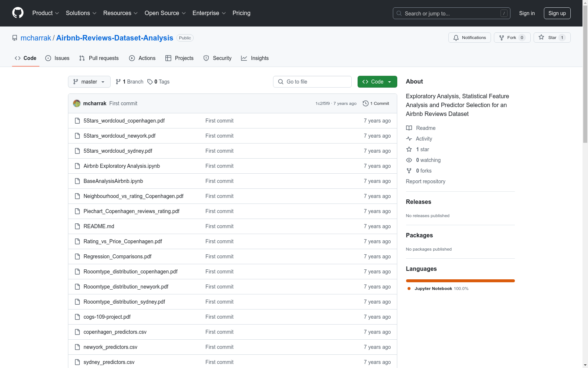
Task: Click file icon of cogs-109-project.pdf row
Action: click(77, 317)
